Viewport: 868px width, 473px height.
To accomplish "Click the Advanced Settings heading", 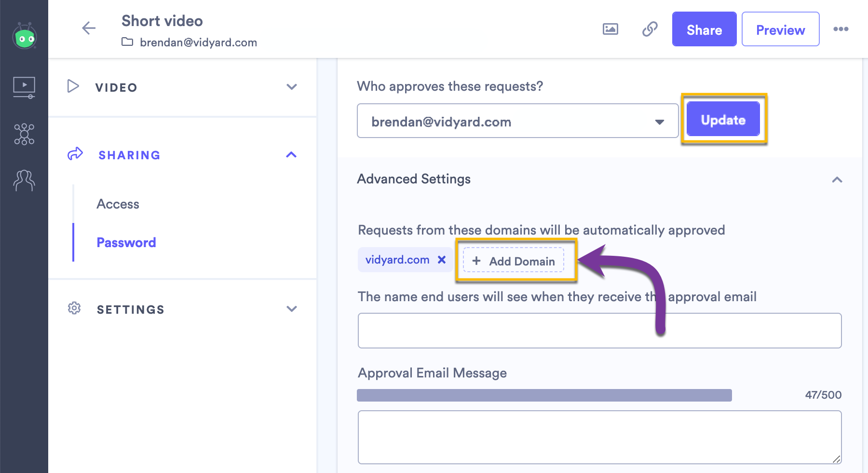I will tap(414, 179).
